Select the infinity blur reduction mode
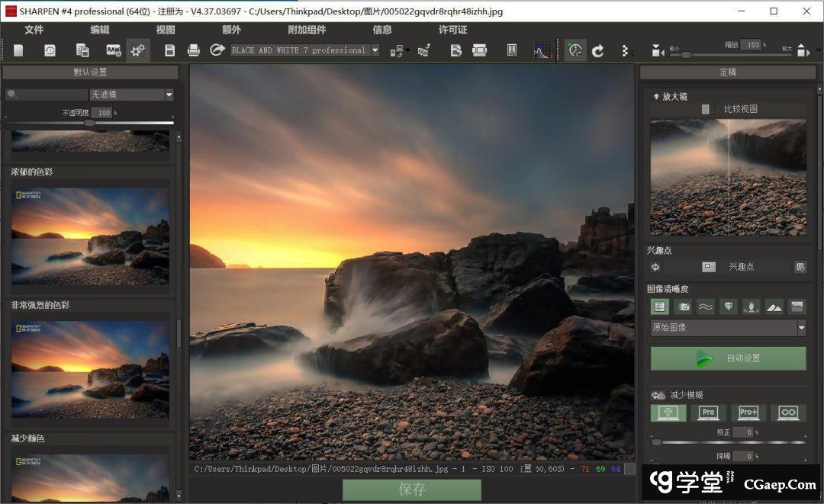The image size is (824, 504). click(x=788, y=413)
